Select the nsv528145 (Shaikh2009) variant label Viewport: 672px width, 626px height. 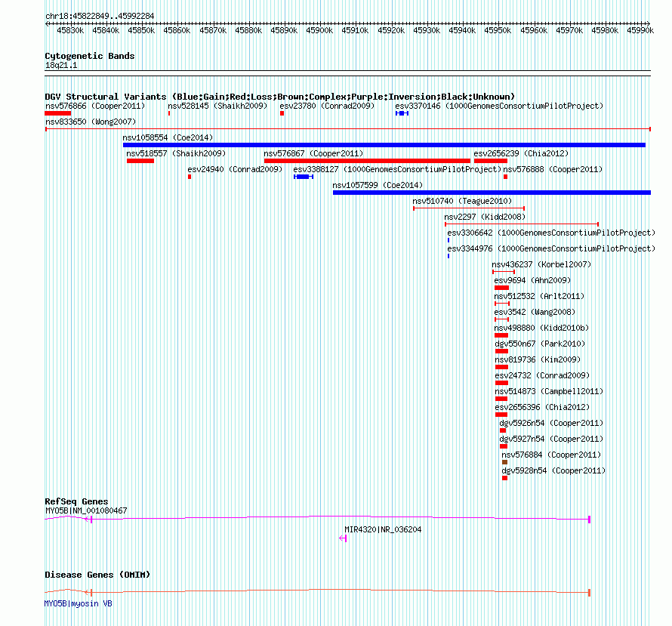(x=217, y=106)
